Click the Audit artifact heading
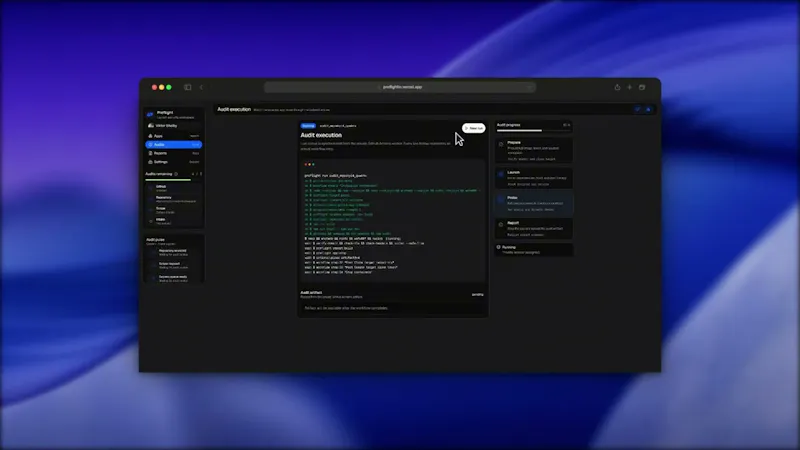800x450 pixels. (x=311, y=292)
